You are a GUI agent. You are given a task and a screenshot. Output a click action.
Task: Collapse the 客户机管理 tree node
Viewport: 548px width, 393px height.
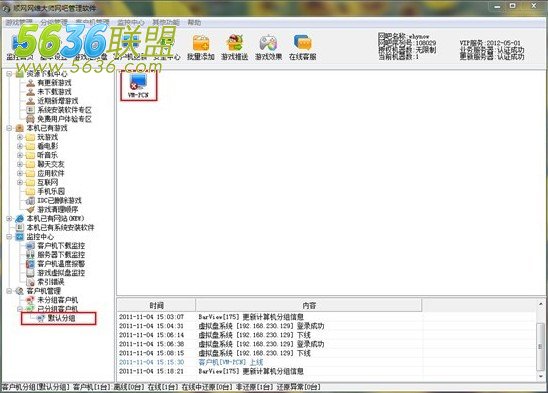9,291
